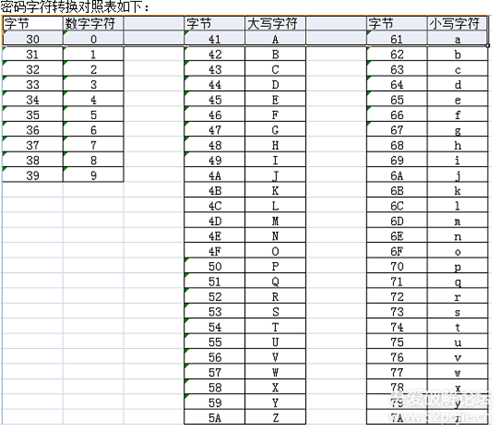The image size is (500, 432).
Task: Select the byte cell 50
Action: coord(215,266)
